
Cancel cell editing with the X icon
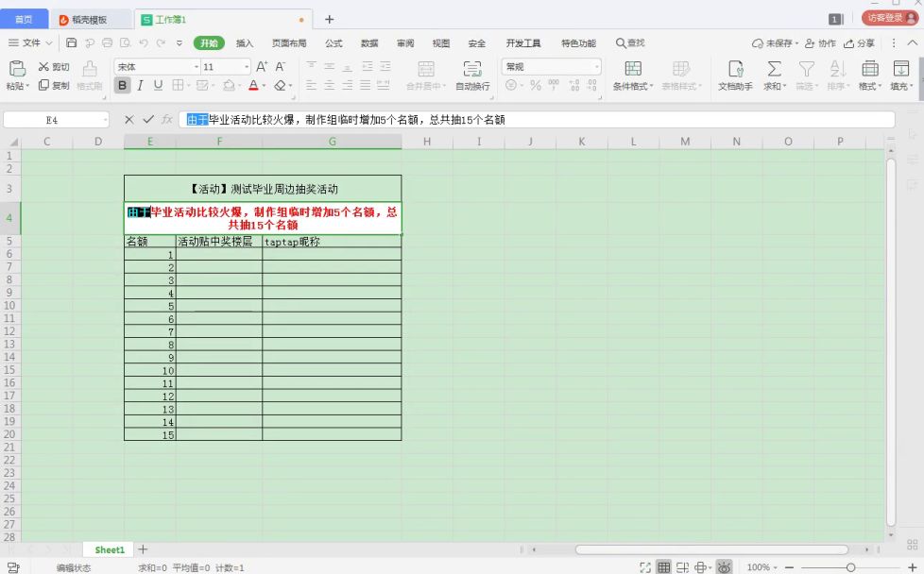coord(129,120)
